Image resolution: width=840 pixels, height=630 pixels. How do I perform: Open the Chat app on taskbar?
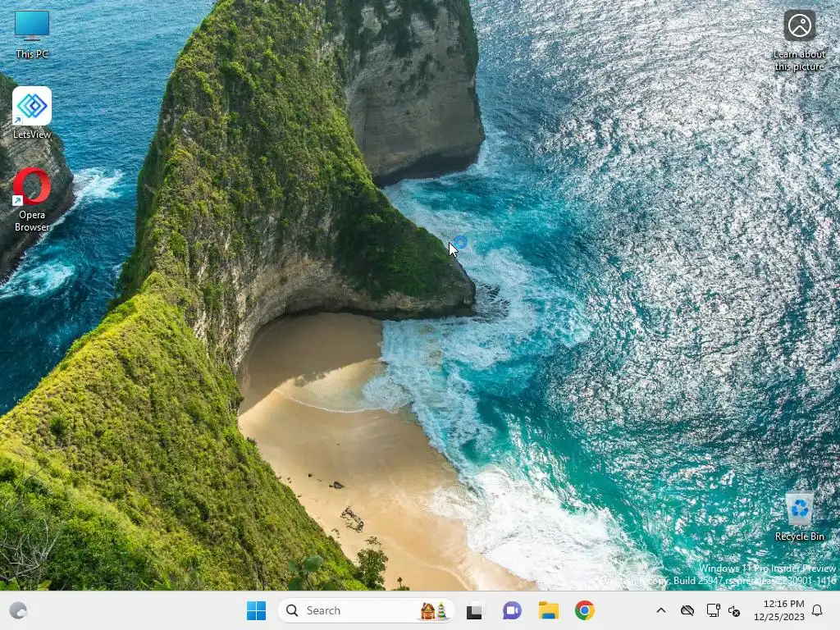(x=512, y=610)
